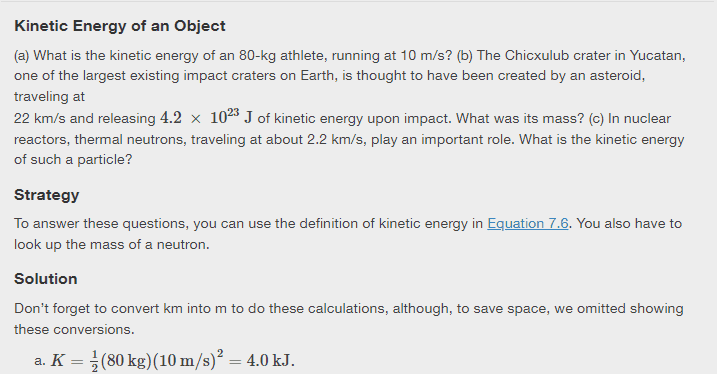Click the list marker 'a.' before the equation

[x=40, y=361]
